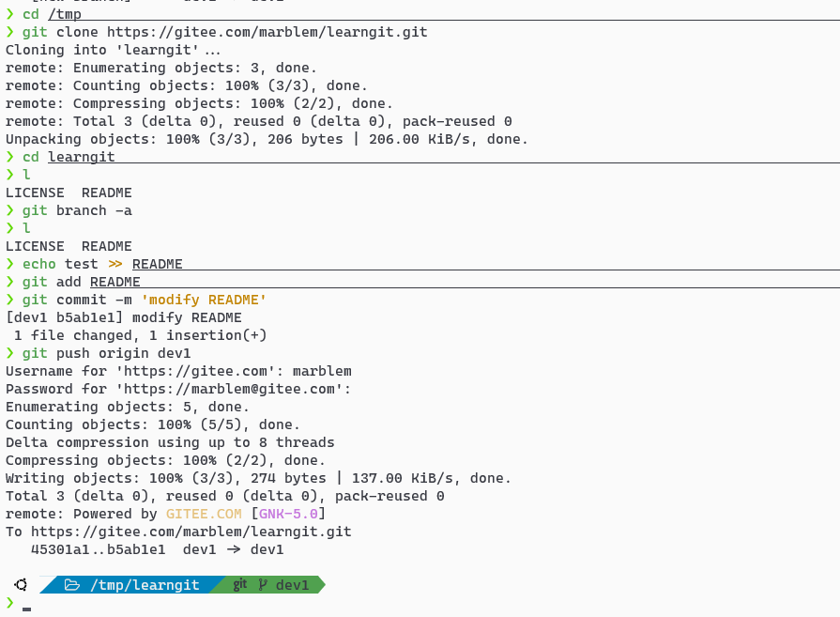Click the orange >> redirect operator
Screen dimensions: 840x617
[115, 264]
